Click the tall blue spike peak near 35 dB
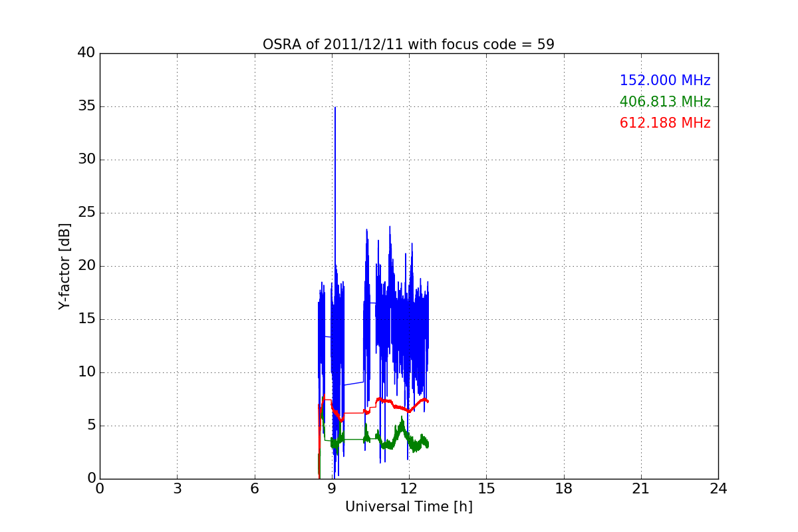The height and width of the screenshot is (532, 798). 335,108
